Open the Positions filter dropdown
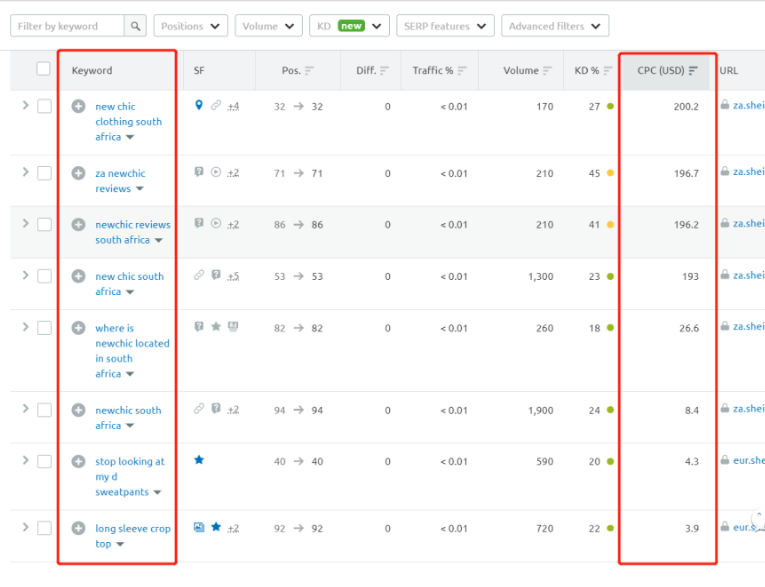The width and height of the screenshot is (765, 587). point(191,26)
